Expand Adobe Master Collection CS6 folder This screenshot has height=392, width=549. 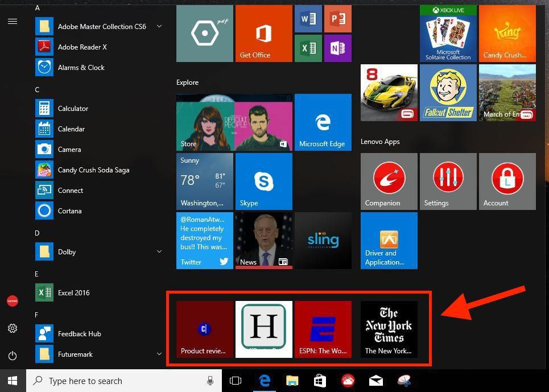click(159, 26)
